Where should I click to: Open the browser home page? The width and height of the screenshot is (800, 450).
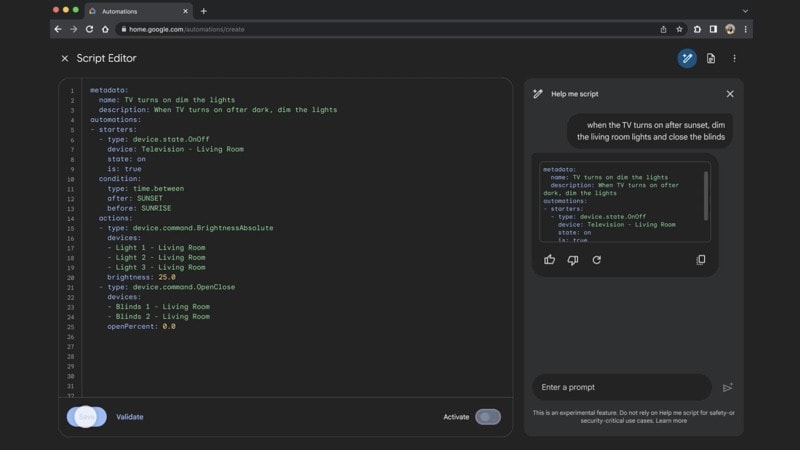pyautogui.click(x=105, y=29)
